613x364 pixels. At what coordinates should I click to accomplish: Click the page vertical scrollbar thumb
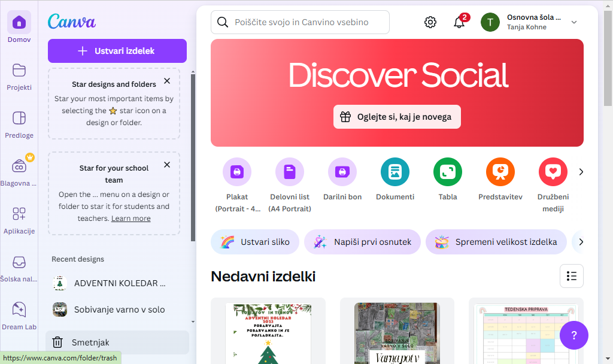pyautogui.click(x=608, y=59)
